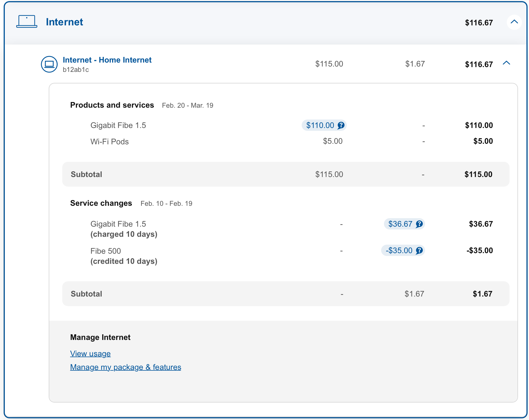Click the Internet section heading
The width and height of the screenshot is (529, 420).
[x=64, y=22]
